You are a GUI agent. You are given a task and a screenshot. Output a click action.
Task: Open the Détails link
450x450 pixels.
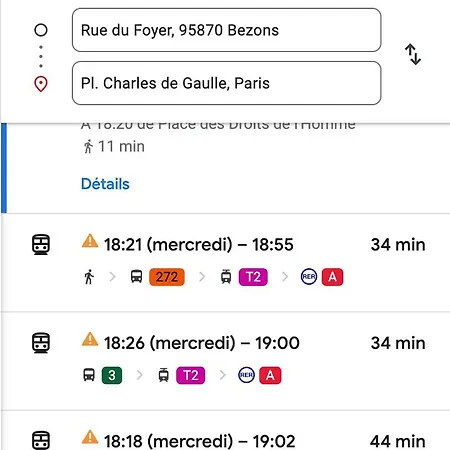tap(105, 184)
